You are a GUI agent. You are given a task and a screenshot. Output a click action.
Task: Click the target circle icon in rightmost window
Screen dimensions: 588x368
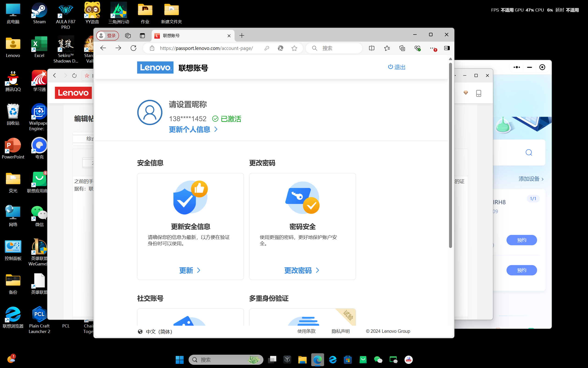tap(542, 67)
